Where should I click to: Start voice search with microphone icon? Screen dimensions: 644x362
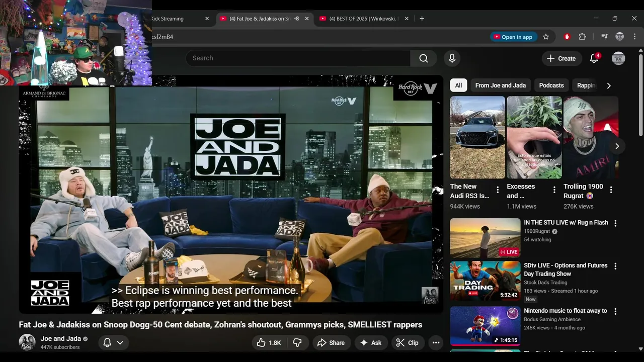(x=452, y=58)
